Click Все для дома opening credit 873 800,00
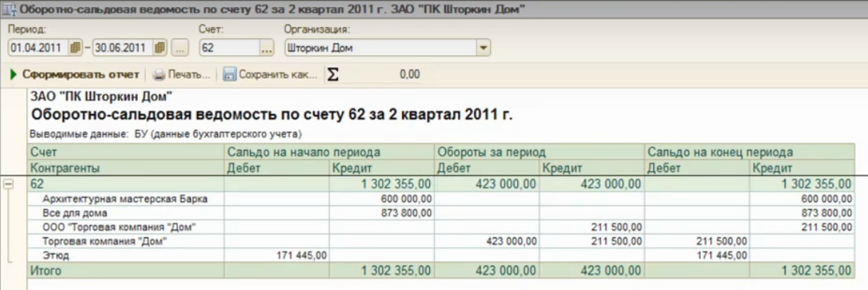 point(382,212)
